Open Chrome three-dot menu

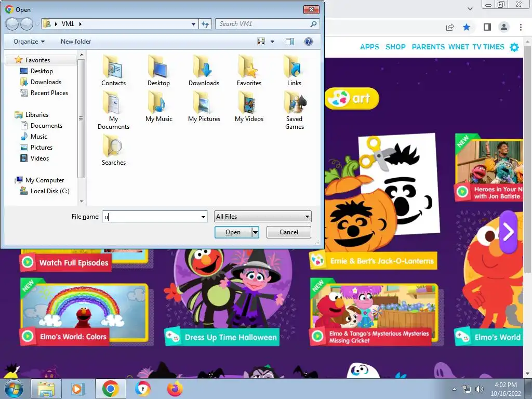pos(521,27)
